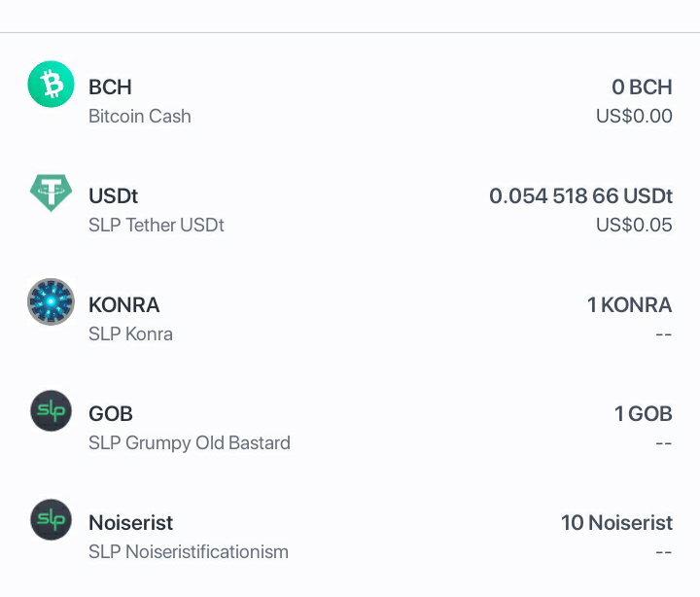The height and width of the screenshot is (597, 700).
Task: Click the SLP Noiseristificationism subtitle
Action: (x=189, y=552)
